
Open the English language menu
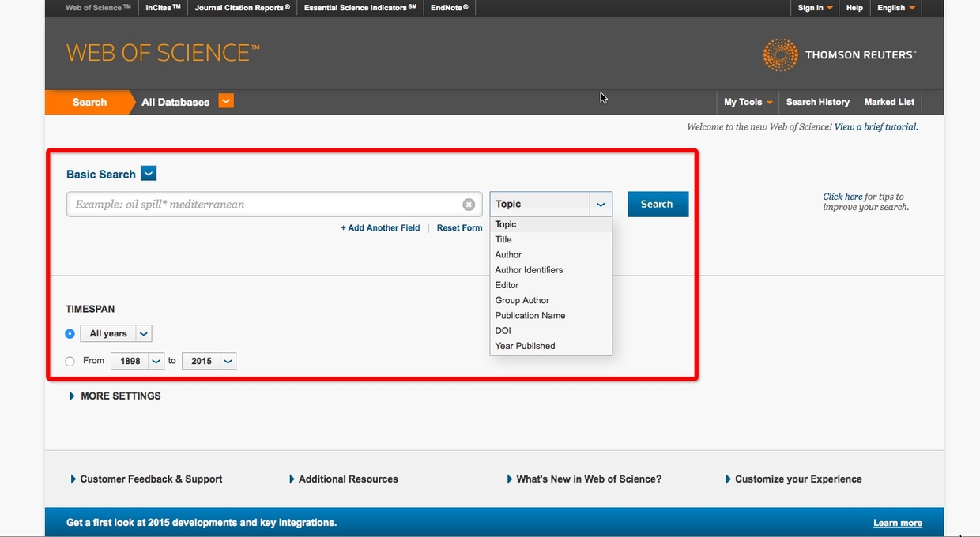click(896, 8)
